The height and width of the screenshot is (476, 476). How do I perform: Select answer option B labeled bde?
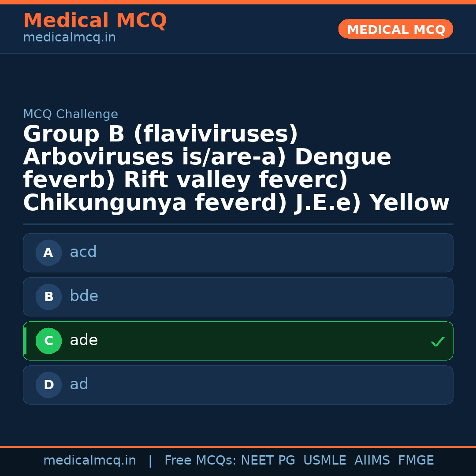point(238,297)
